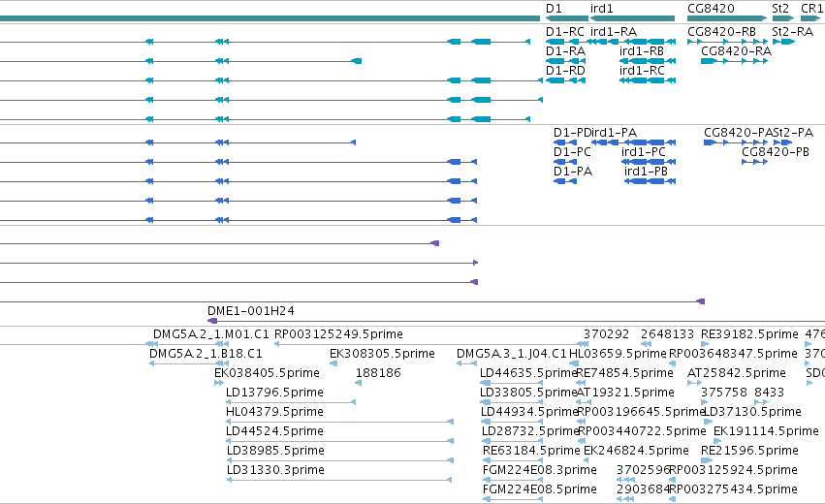The width and height of the screenshot is (825, 504).
Task: Click the 2648133 feature label
Action: coord(667,334)
